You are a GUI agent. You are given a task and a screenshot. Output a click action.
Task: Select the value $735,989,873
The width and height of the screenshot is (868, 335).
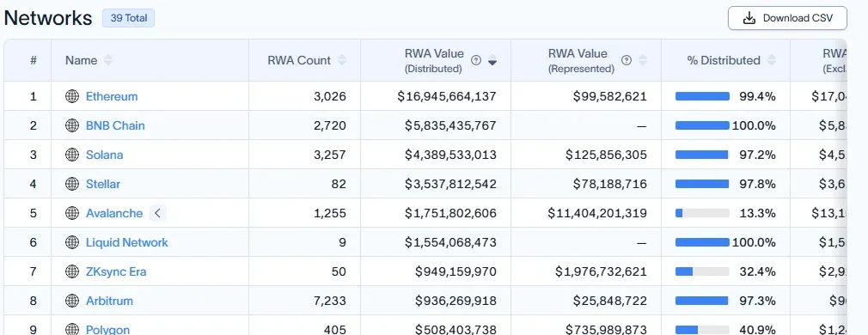click(x=606, y=330)
